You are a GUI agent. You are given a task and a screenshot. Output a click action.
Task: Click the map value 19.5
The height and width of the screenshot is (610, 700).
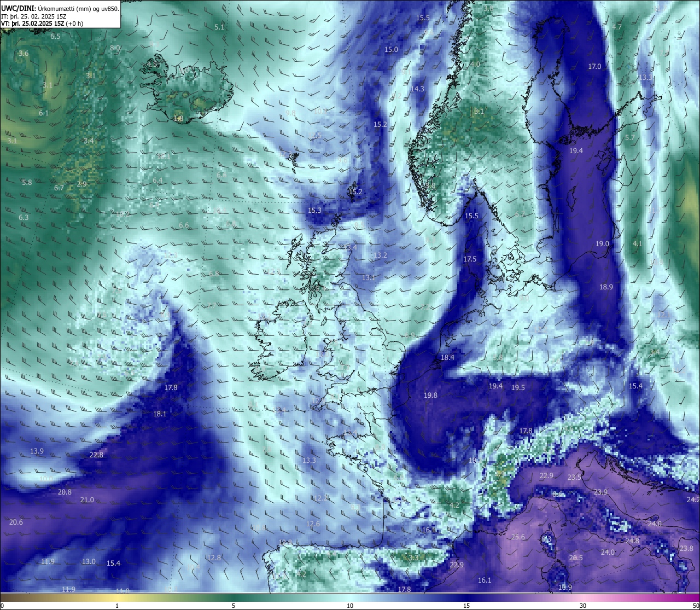(518, 388)
